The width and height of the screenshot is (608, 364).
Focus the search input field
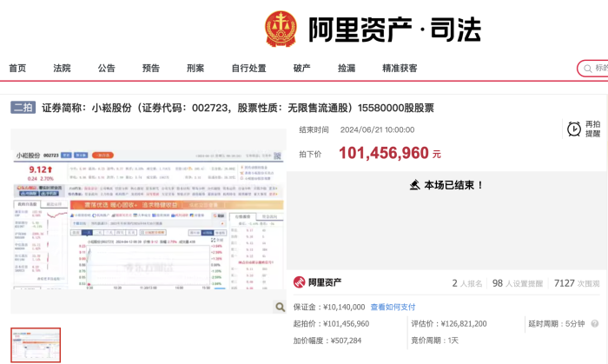click(592, 69)
